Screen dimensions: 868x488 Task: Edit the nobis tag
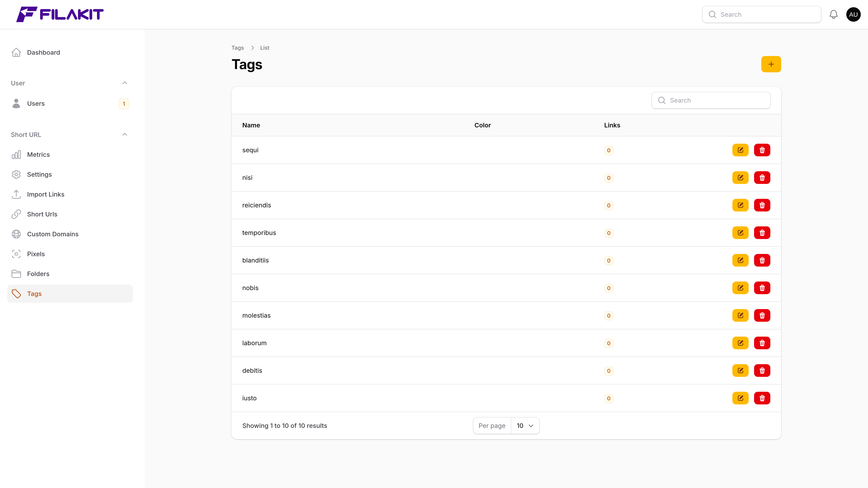(740, 288)
